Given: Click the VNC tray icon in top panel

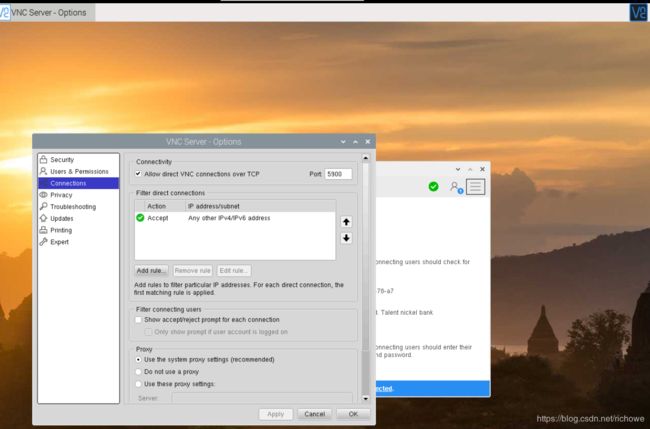Looking at the screenshot, I should click(638, 12).
